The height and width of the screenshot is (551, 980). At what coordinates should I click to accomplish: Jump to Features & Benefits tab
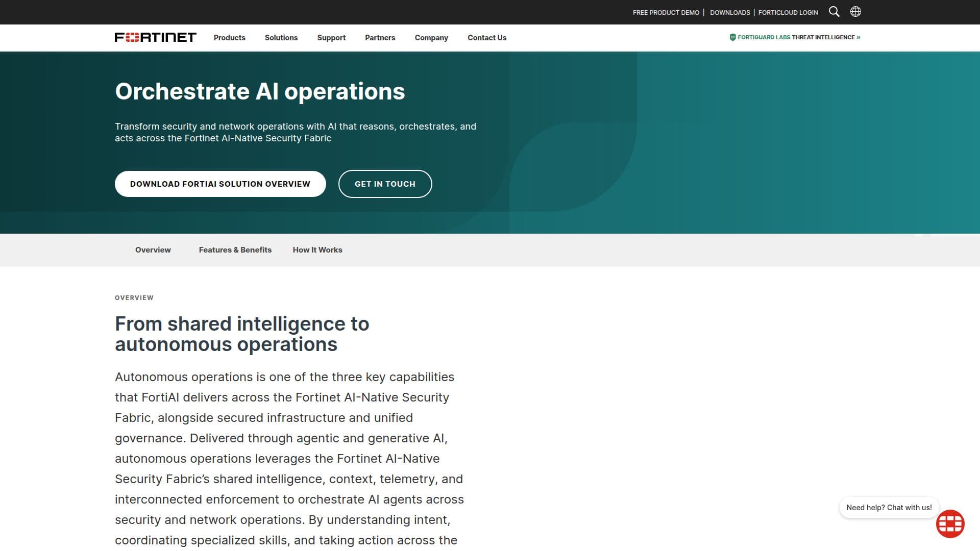click(235, 250)
